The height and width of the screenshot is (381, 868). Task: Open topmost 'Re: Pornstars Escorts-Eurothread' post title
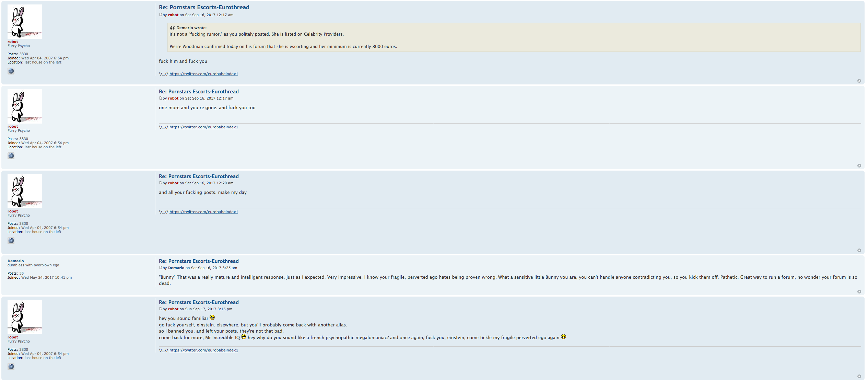point(204,8)
